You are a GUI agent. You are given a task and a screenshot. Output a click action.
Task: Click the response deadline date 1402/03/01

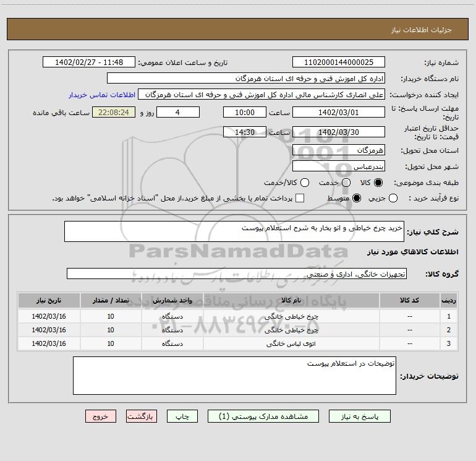[x=339, y=112]
